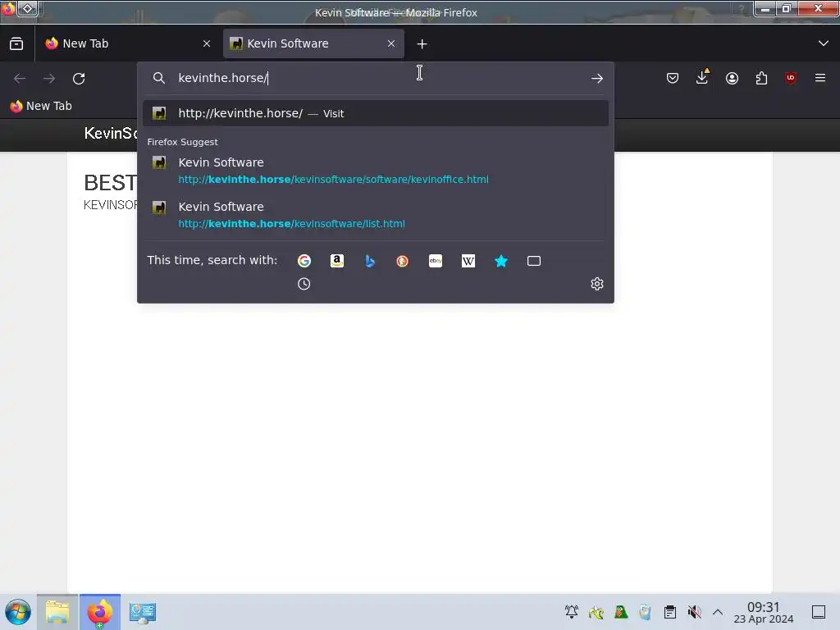
Task: Open the system settings taskbar icon
Action: coord(143,612)
